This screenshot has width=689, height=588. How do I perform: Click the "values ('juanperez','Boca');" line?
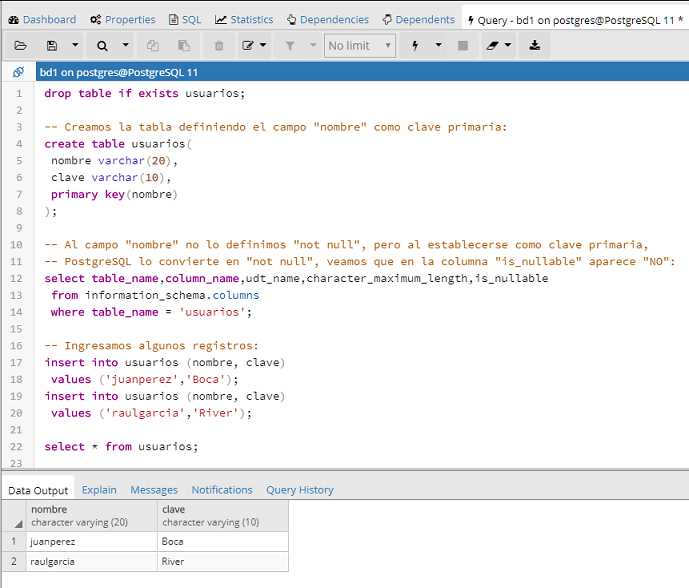coord(145,379)
